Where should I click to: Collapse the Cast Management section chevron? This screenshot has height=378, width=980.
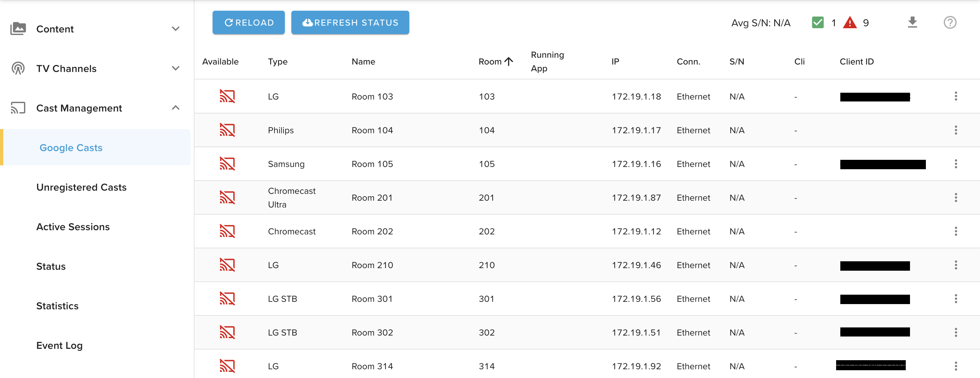pos(175,108)
